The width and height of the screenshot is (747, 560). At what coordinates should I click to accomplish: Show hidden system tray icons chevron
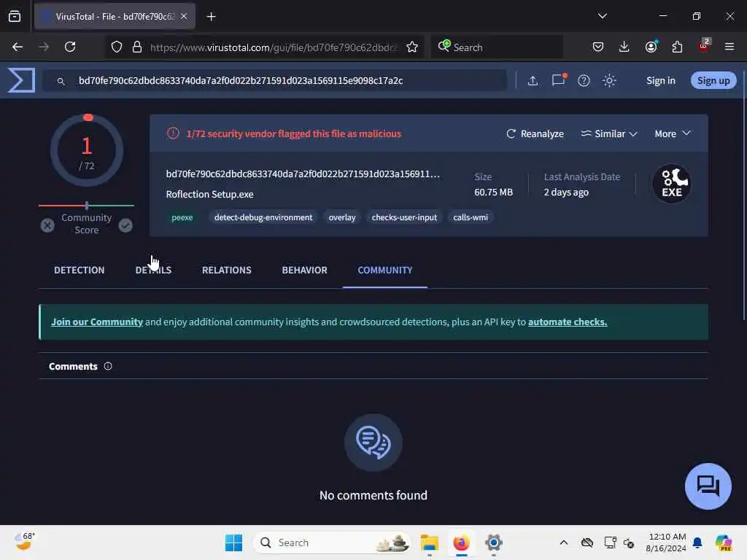click(x=564, y=542)
